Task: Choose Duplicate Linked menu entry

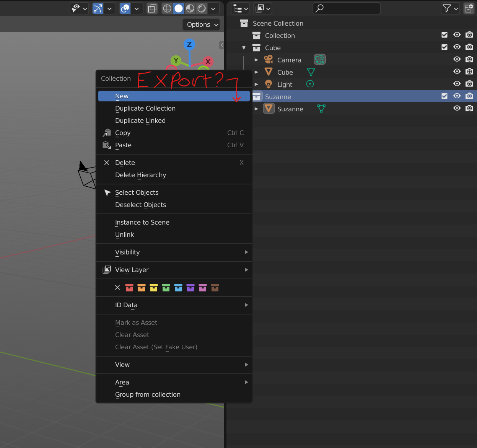Action: click(x=174, y=121)
